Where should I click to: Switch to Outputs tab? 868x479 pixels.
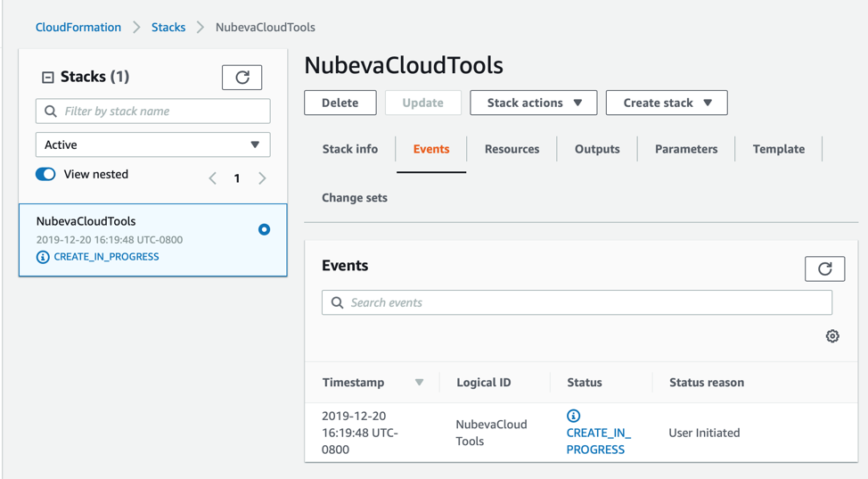click(x=597, y=149)
